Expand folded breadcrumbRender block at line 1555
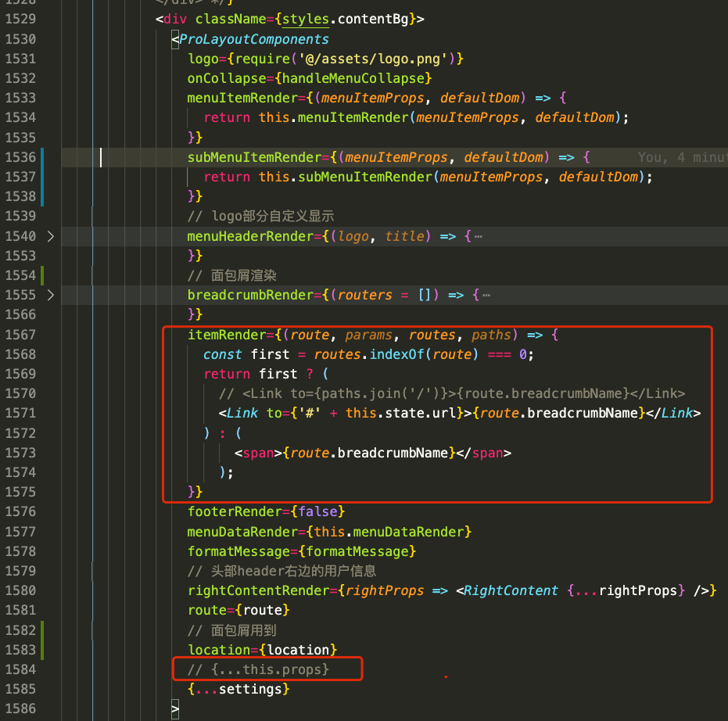728x721 pixels. pyautogui.click(x=51, y=295)
